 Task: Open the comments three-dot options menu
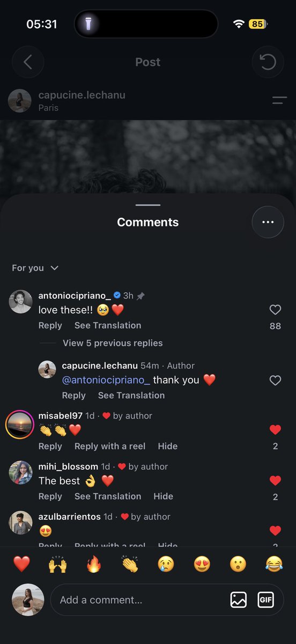[x=268, y=222]
